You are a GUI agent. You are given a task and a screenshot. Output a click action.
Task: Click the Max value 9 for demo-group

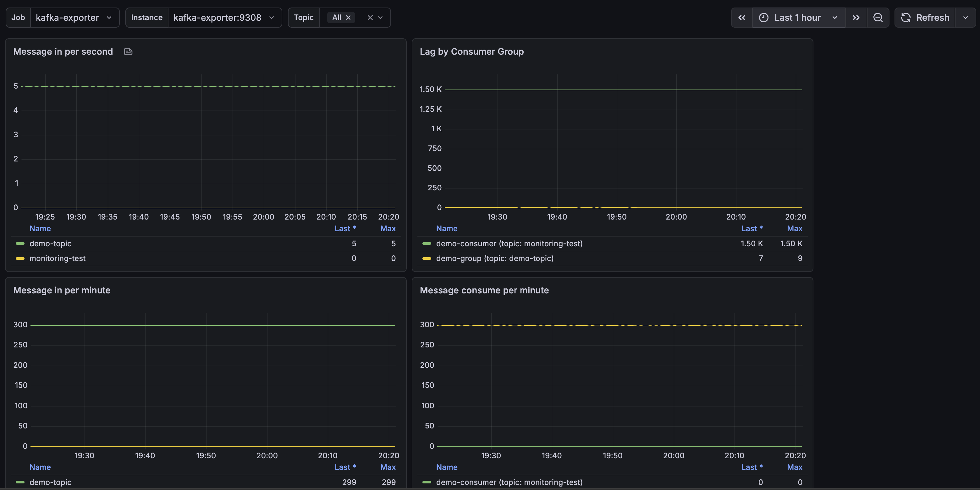point(800,259)
